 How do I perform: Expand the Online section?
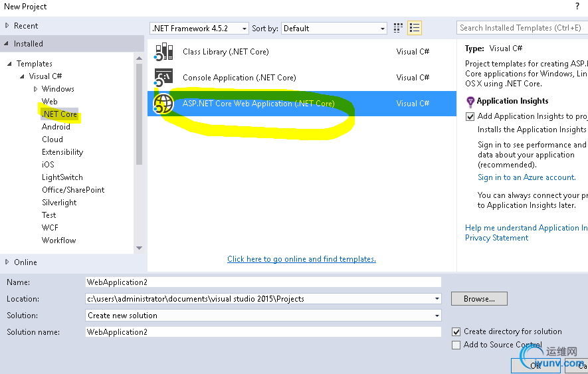[7, 262]
